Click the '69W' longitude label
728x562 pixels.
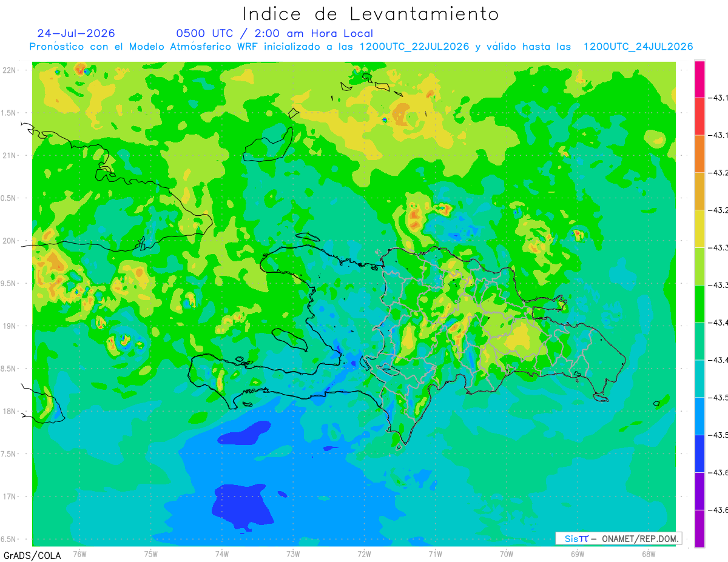[578, 554]
